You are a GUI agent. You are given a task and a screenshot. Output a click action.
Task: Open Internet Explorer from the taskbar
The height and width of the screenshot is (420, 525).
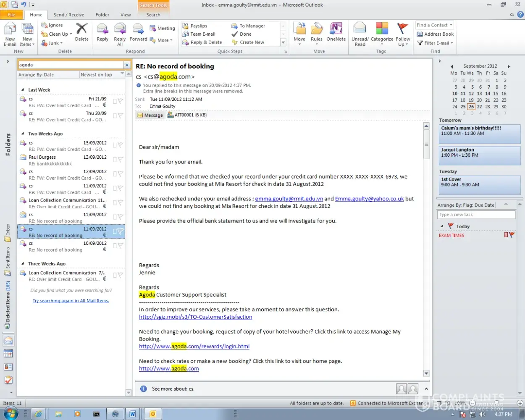38,414
